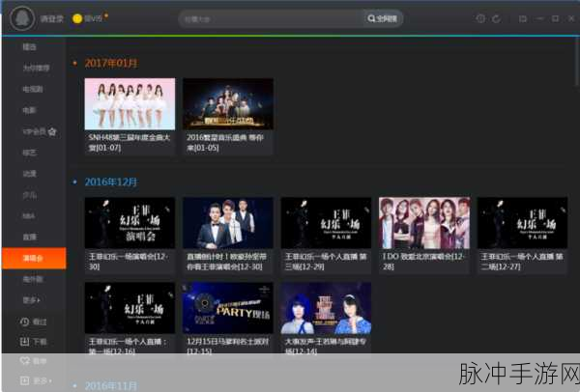Open the 直播 sidebar channel
This screenshot has height=392, width=580.
pos(30,237)
